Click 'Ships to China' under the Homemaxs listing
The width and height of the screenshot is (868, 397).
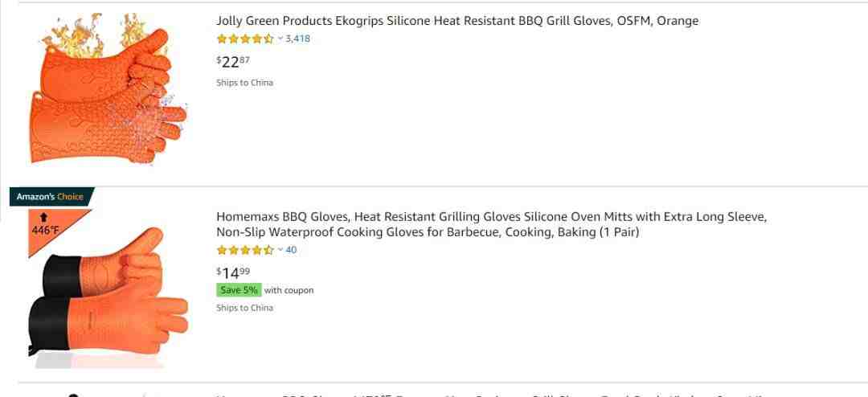(x=244, y=308)
